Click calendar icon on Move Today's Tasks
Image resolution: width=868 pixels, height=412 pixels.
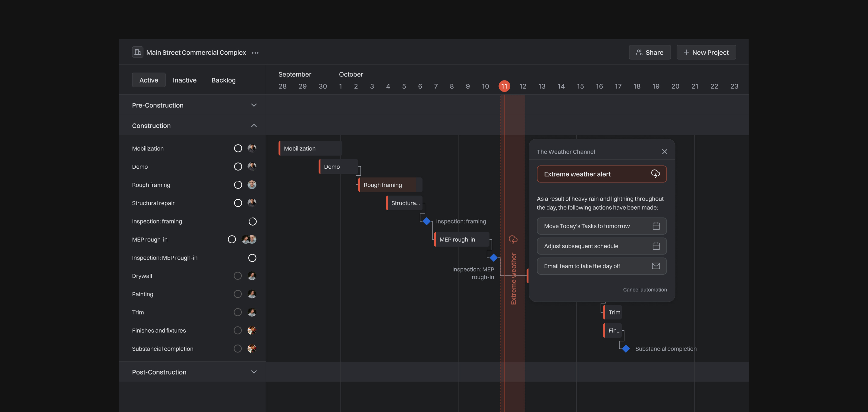pyautogui.click(x=656, y=226)
